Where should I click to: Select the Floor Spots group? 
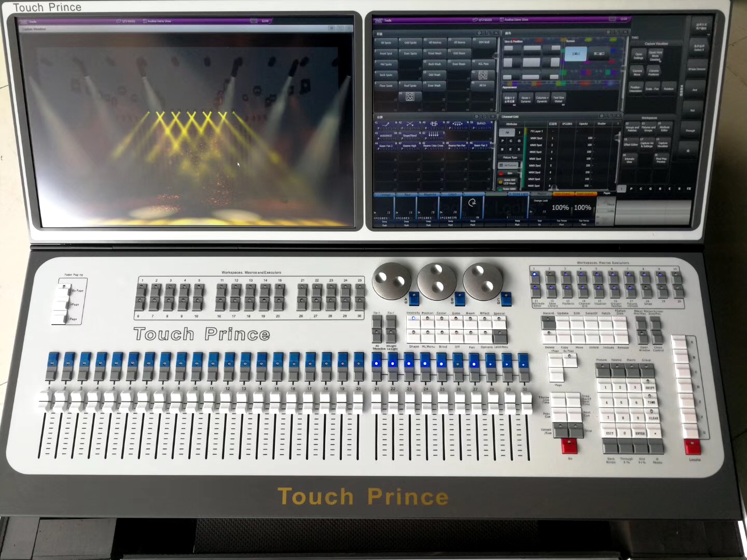coord(386,86)
